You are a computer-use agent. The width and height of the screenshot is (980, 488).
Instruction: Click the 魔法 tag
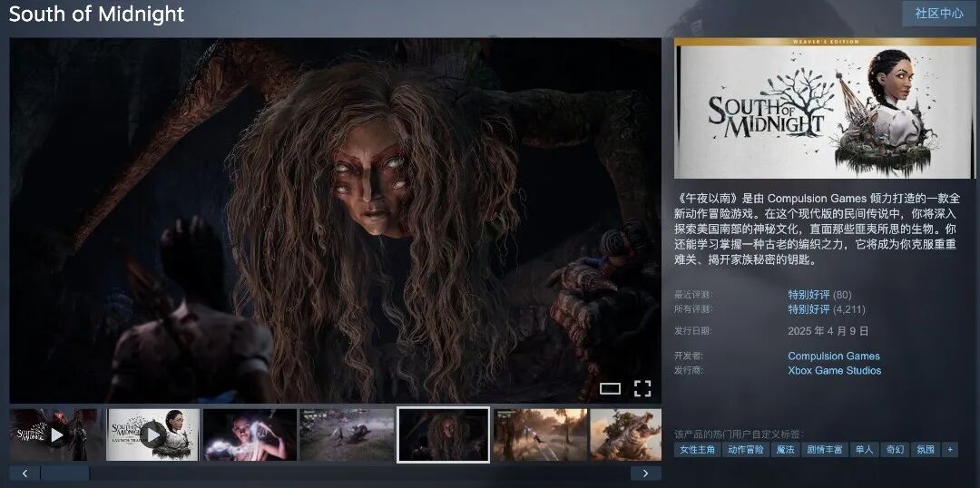click(785, 449)
